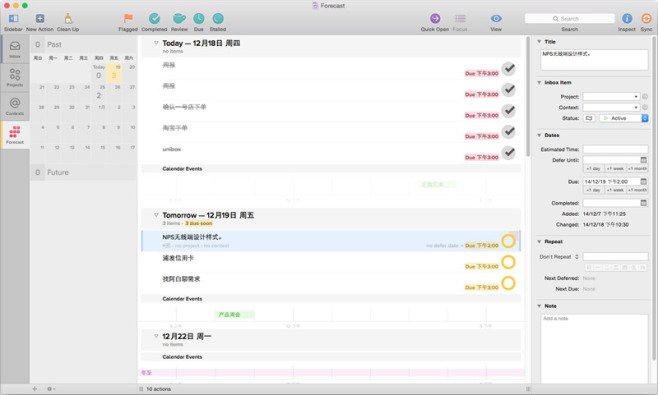
Task: Open the Due perspective
Action: (199, 18)
